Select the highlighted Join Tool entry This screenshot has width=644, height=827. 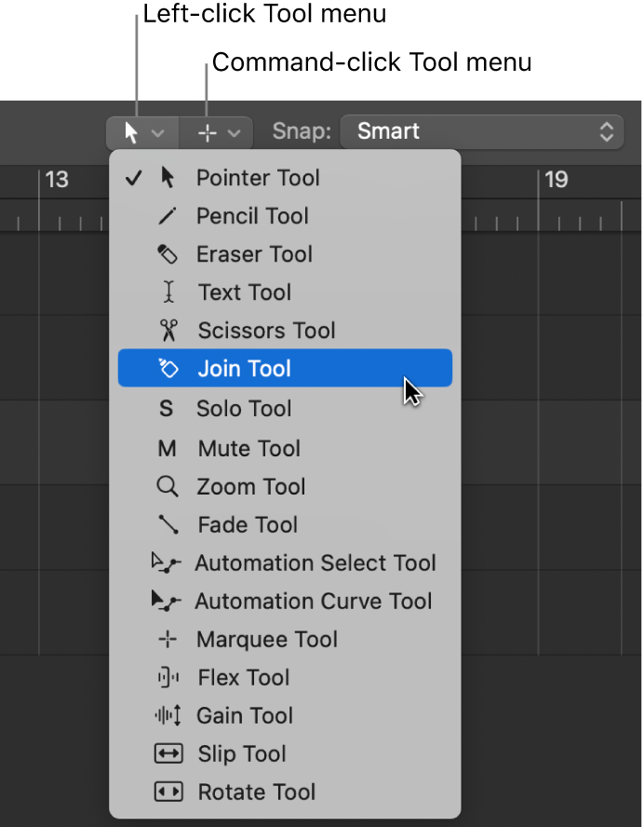coord(244,369)
